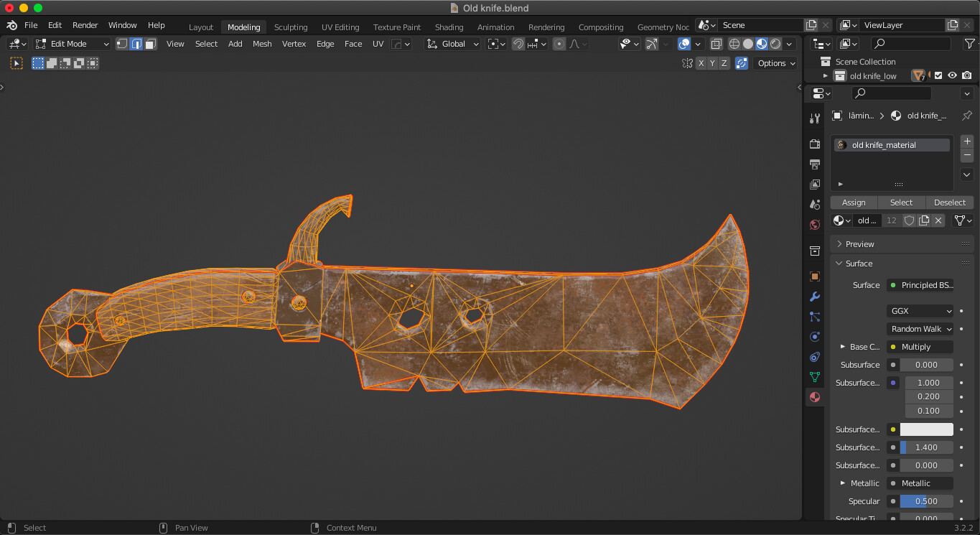Switch to the UV Editing workspace tab

[340, 27]
